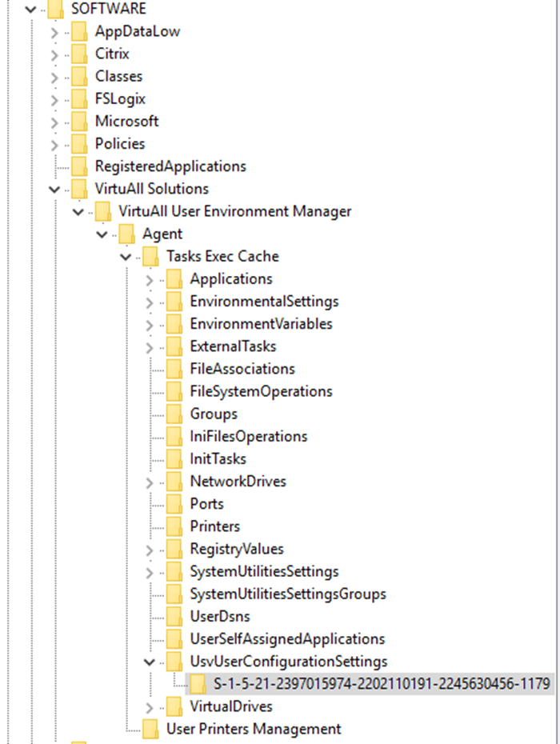The image size is (560, 744).
Task: Collapse the Agent key
Action: pos(102,234)
